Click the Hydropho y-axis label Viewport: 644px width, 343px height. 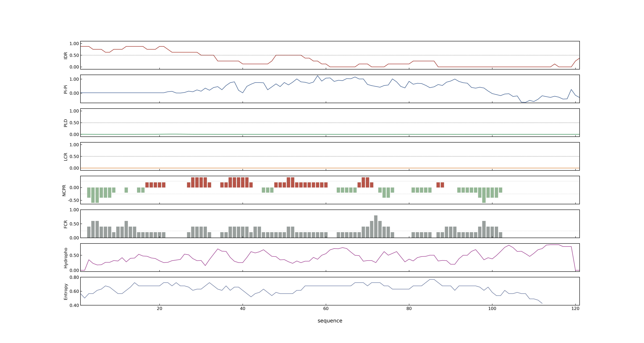point(66,258)
